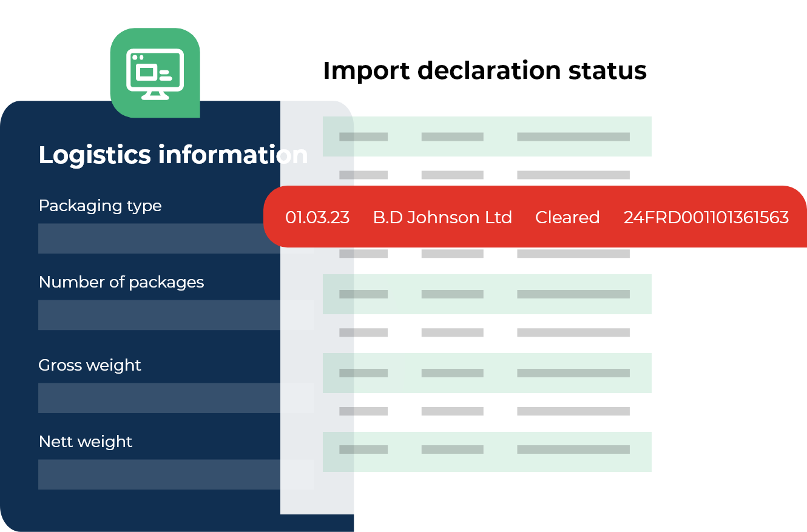Click the Packaging type label
This screenshot has height=532, width=807.
(x=100, y=206)
